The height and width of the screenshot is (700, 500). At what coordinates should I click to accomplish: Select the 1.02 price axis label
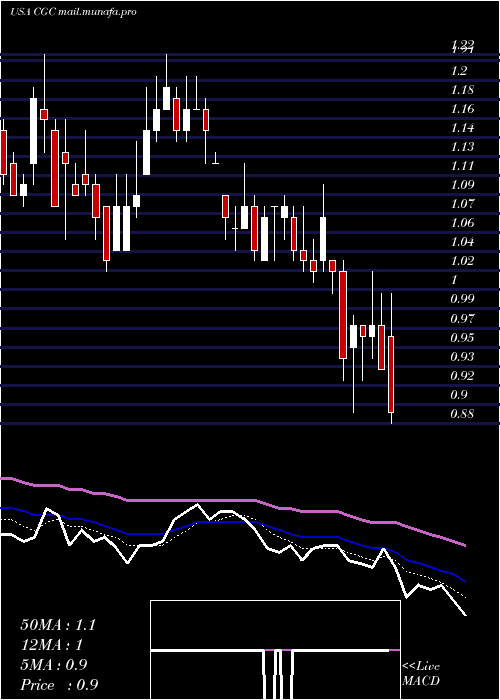(462, 261)
